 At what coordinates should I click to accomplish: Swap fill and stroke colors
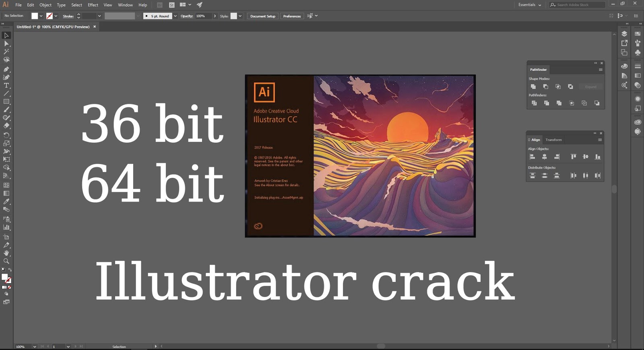click(10, 270)
